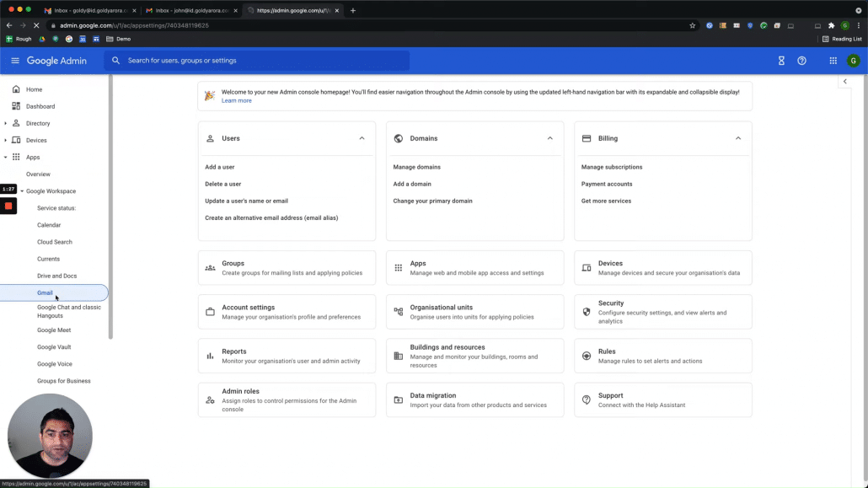Click the Google Admin logo
868x488 pixels.
(56, 61)
